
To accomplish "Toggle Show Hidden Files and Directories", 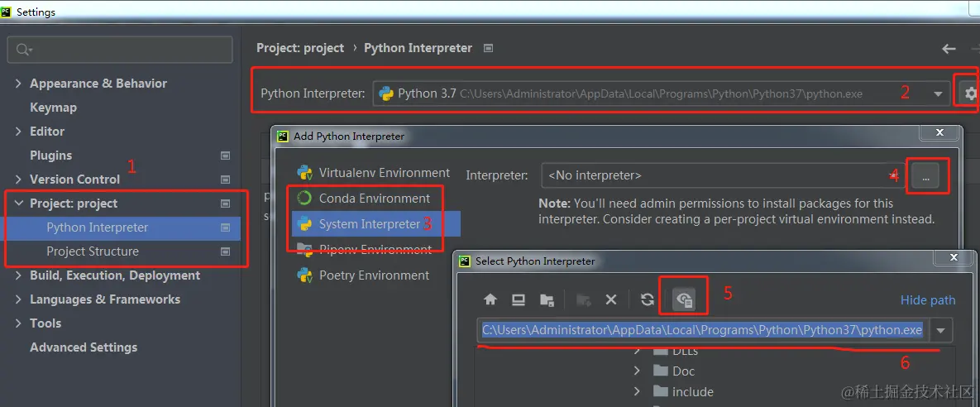I will point(683,299).
